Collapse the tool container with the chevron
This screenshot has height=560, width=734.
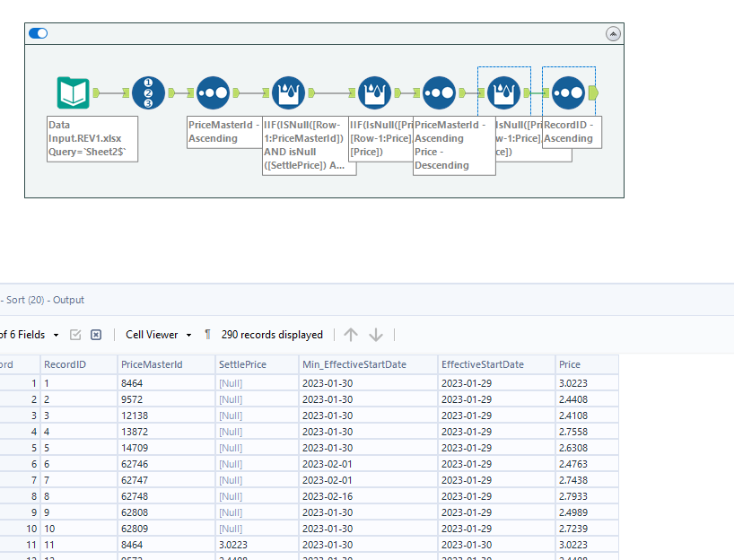pyautogui.click(x=613, y=33)
